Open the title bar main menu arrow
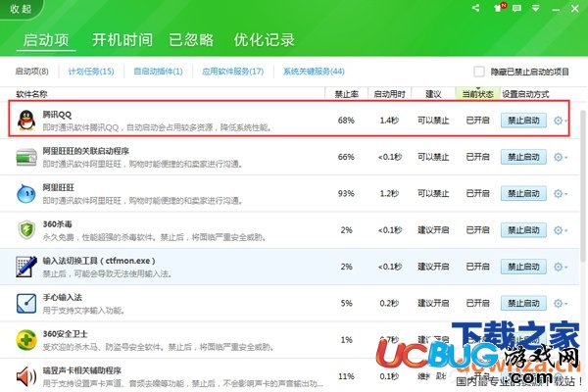 point(536,8)
